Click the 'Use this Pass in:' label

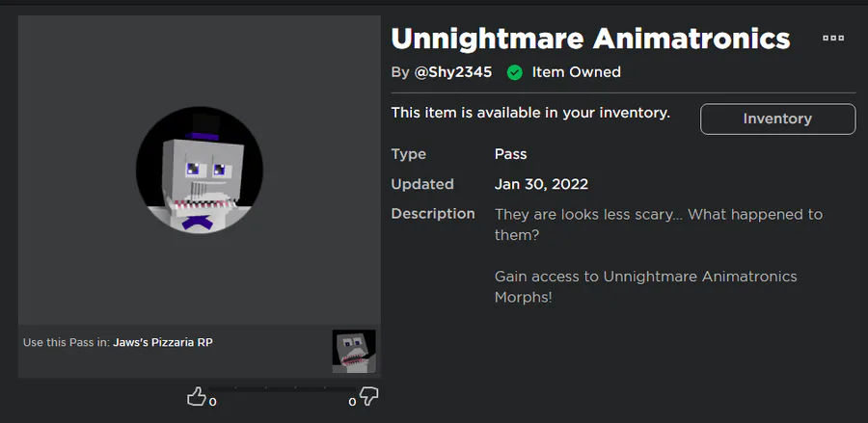tap(66, 342)
